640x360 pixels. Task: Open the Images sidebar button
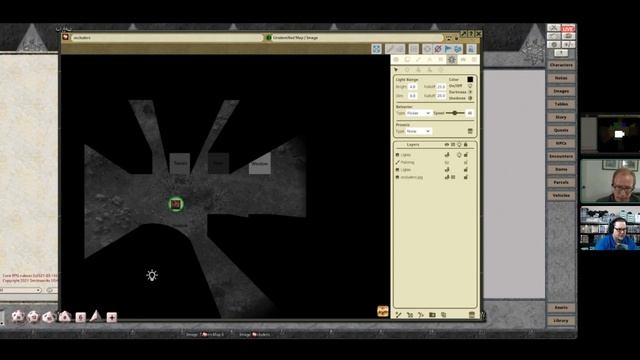point(561,91)
